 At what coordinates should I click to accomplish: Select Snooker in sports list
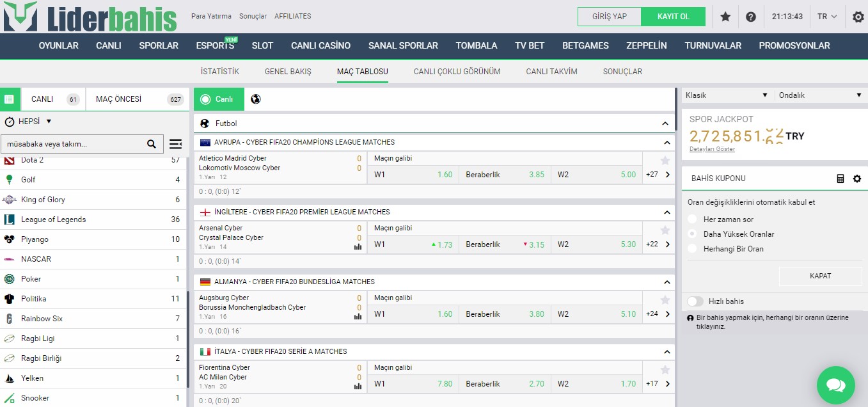93,398
